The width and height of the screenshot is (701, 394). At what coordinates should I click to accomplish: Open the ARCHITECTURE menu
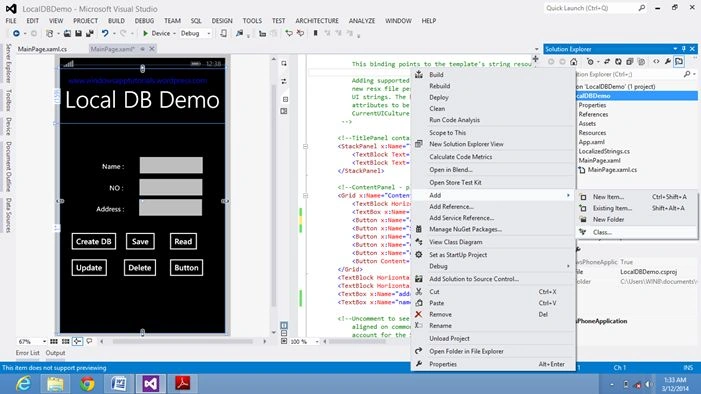point(317,21)
